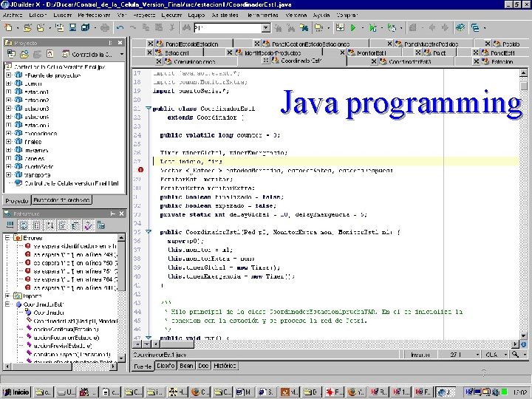This screenshot has height=399, width=532.
Task: Switch to the Histórico tab below the editor
Action: [225, 366]
